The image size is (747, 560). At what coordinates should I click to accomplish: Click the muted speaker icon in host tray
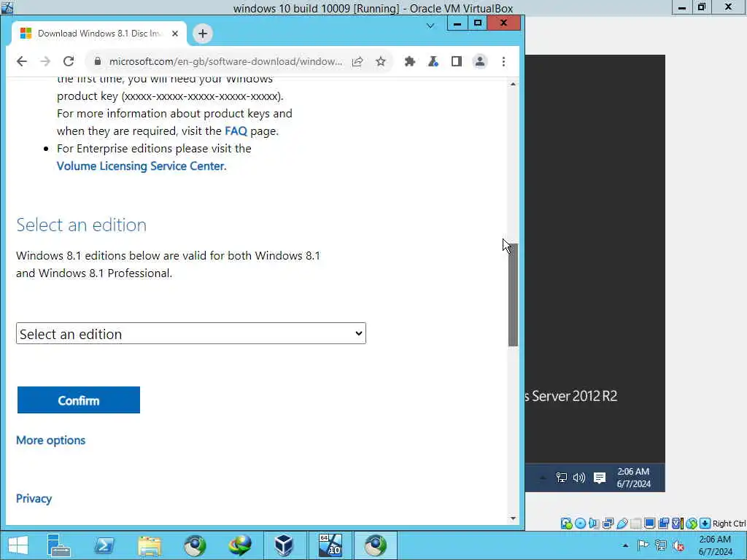679,545
